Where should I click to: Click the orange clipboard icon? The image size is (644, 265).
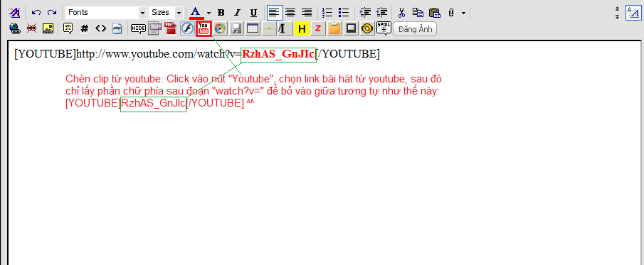(x=334, y=28)
